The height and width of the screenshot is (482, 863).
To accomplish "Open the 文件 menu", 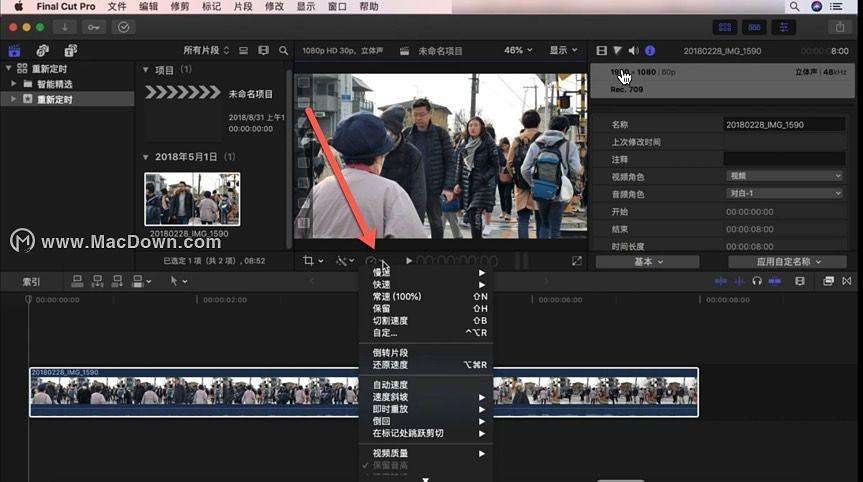I will coord(117,7).
